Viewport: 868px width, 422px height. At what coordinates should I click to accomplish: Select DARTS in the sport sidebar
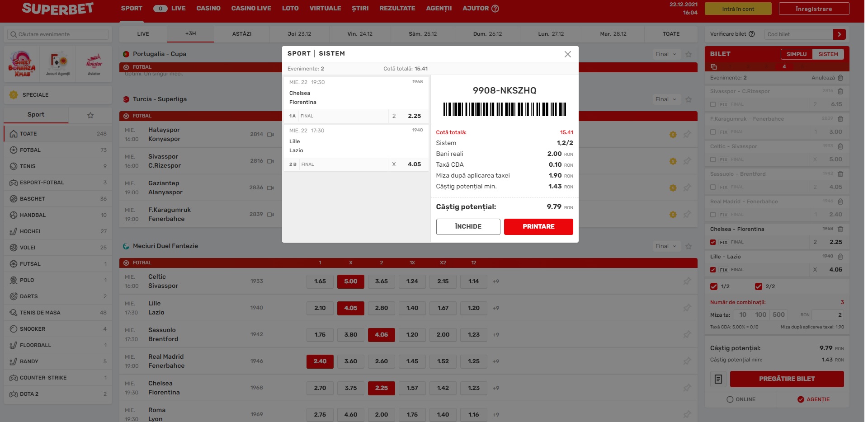pos(58,296)
